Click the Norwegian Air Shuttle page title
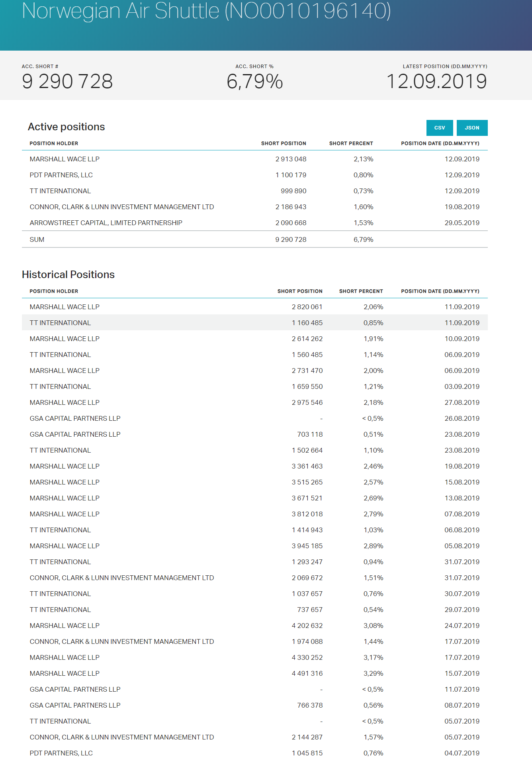532x761 pixels. (x=206, y=11)
